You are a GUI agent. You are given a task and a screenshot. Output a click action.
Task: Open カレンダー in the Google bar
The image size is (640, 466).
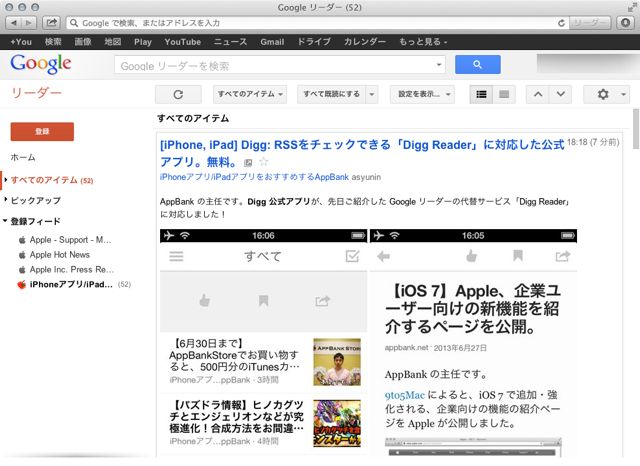(x=364, y=42)
